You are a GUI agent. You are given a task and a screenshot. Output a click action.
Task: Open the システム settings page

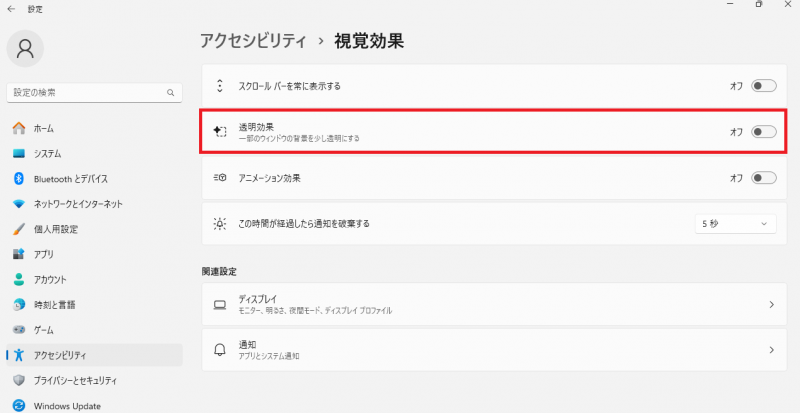tap(46, 154)
